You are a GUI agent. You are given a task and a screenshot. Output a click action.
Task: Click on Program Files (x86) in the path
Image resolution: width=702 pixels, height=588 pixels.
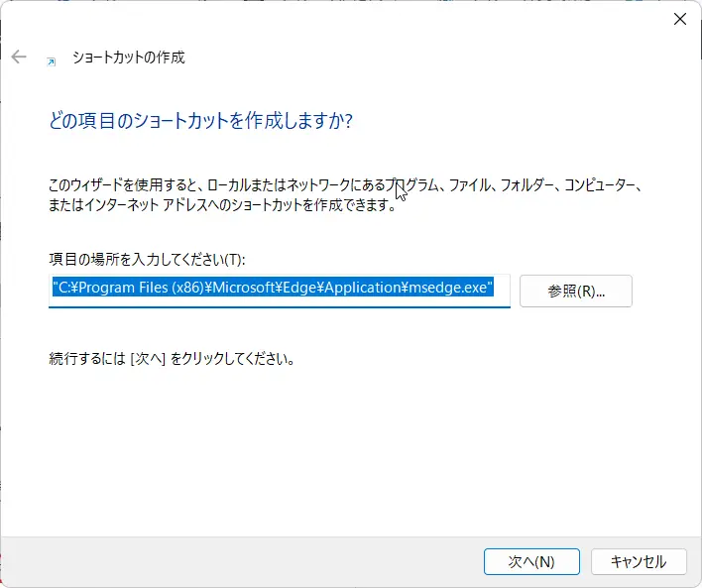point(130,291)
